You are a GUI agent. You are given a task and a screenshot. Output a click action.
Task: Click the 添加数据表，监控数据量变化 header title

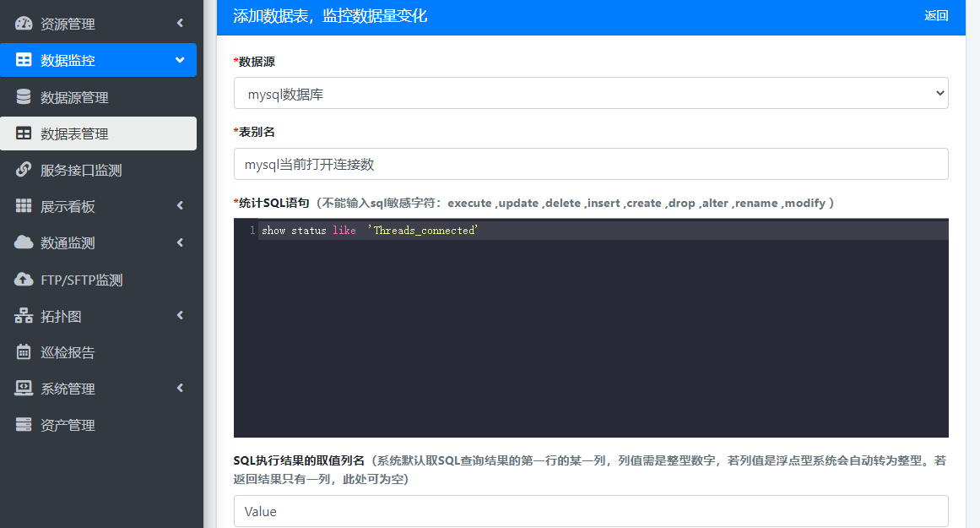click(x=330, y=16)
